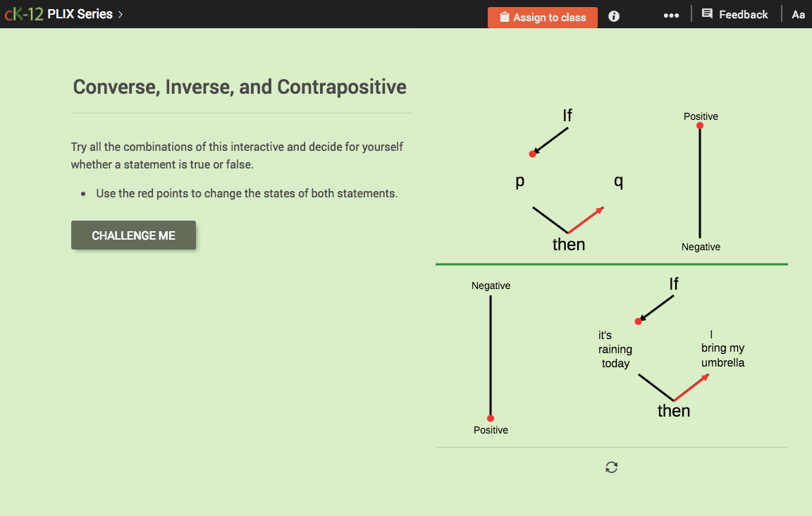Click the 'it's raining today' text
Viewport: 812px width, 516px height.
point(615,349)
